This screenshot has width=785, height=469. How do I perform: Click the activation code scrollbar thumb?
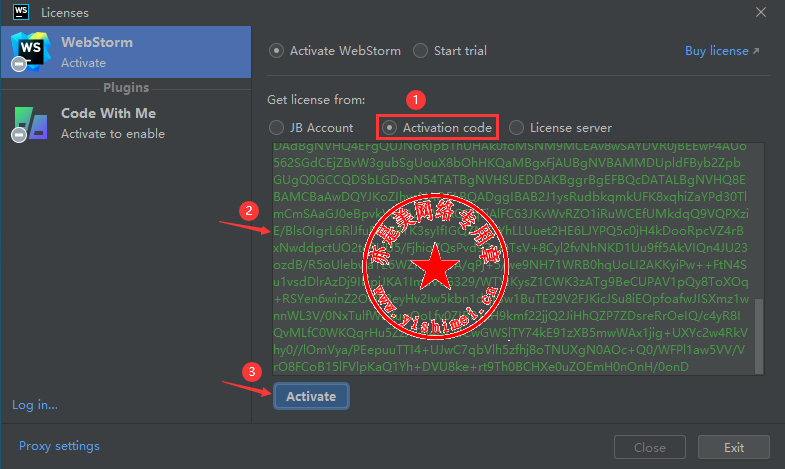pyautogui.click(x=759, y=336)
